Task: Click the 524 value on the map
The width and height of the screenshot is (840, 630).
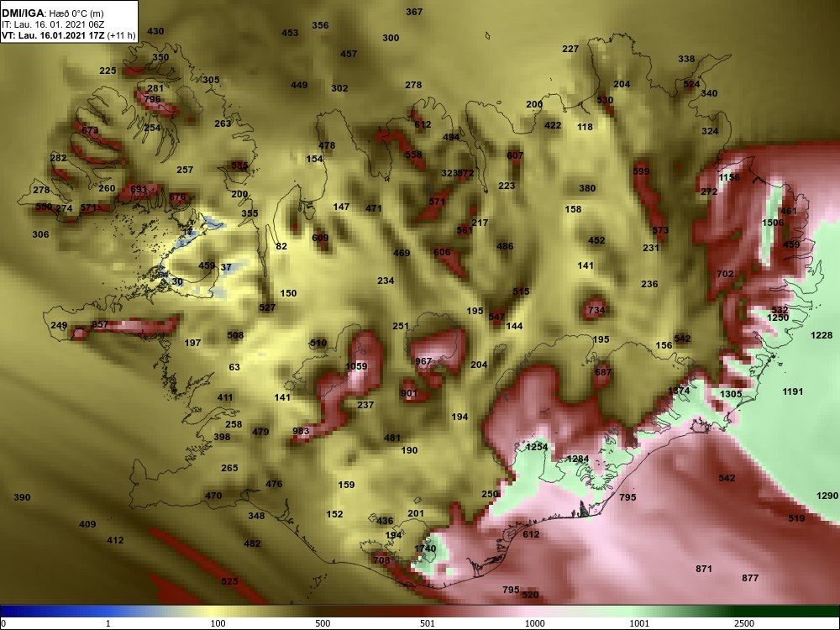Action: click(691, 84)
